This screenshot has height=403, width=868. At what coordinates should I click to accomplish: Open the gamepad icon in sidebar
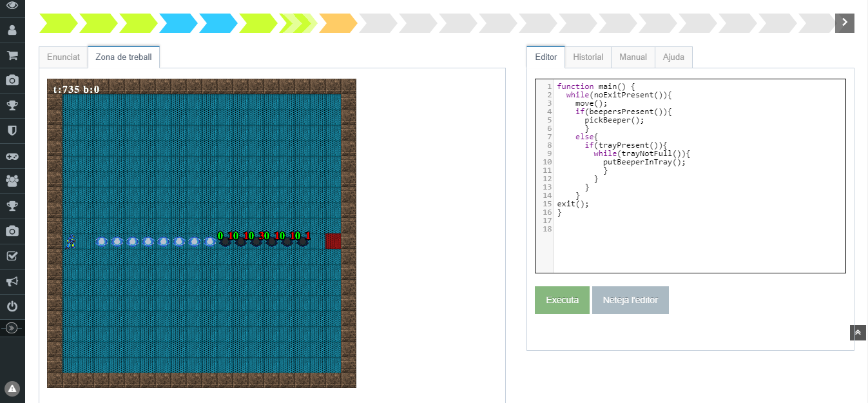(x=12, y=155)
